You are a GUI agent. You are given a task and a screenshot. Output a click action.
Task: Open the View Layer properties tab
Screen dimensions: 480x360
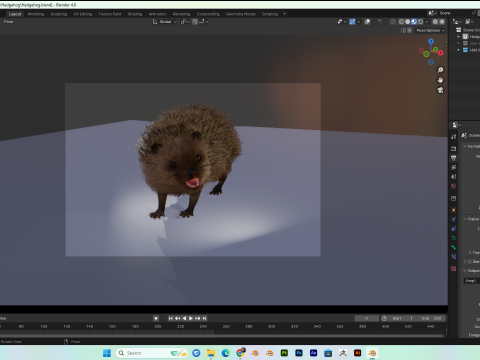(x=453, y=167)
